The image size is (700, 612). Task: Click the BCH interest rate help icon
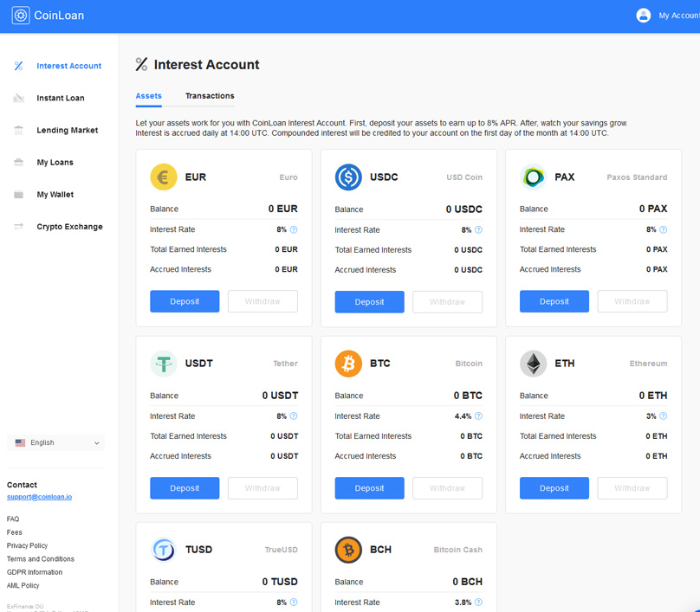tap(478, 602)
